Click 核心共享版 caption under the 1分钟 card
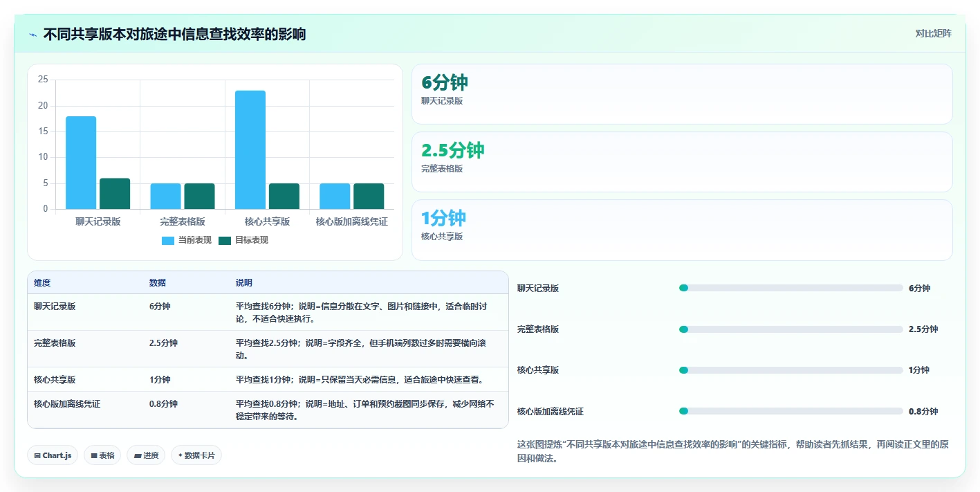 [x=442, y=237]
